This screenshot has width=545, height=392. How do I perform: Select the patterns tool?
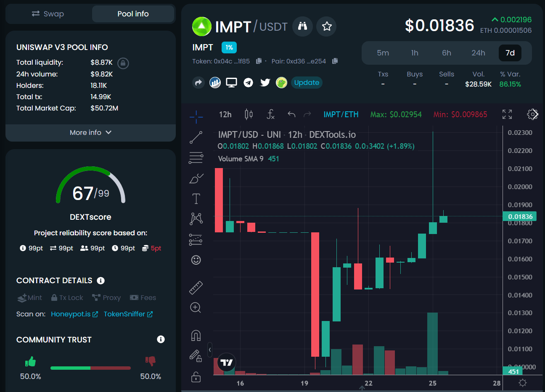(196, 219)
